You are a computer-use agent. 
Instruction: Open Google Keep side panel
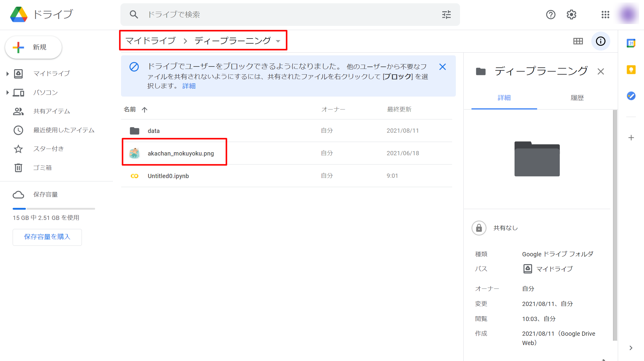[631, 70]
